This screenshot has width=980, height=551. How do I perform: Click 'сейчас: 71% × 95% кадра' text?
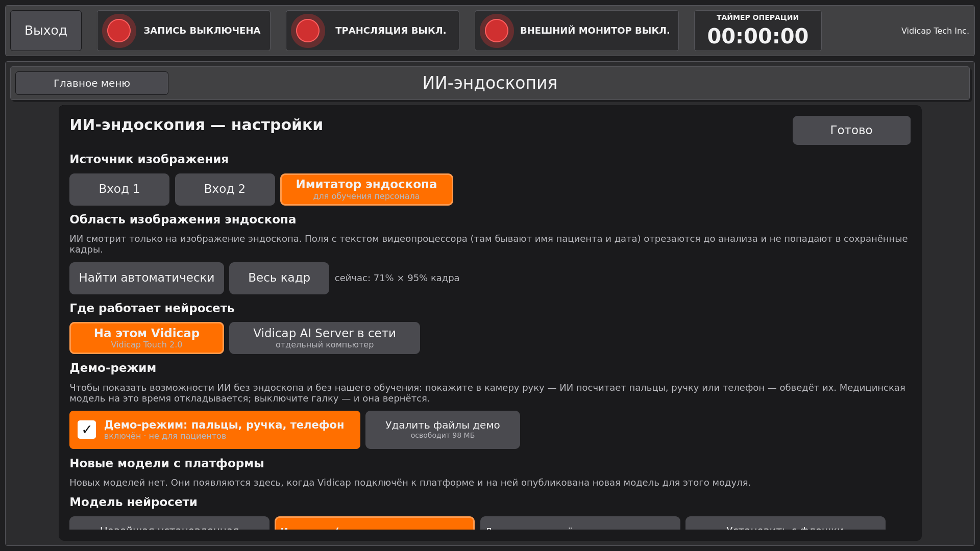click(x=397, y=278)
